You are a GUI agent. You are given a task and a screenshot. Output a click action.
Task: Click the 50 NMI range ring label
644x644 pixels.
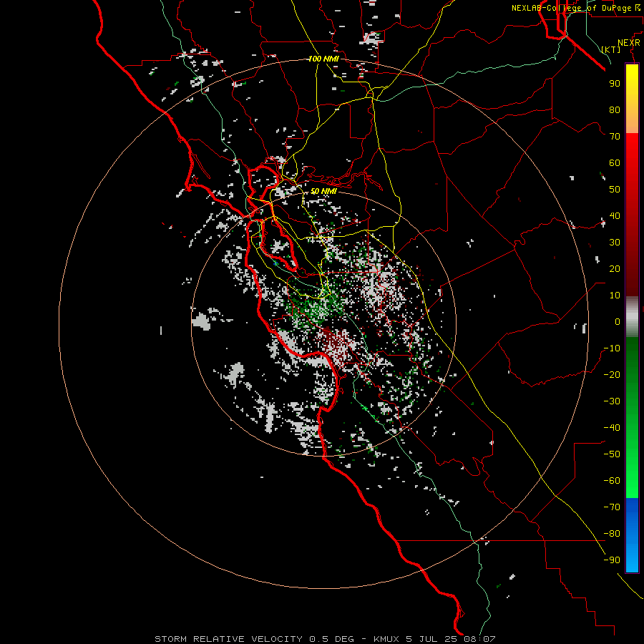click(x=323, y=191)
